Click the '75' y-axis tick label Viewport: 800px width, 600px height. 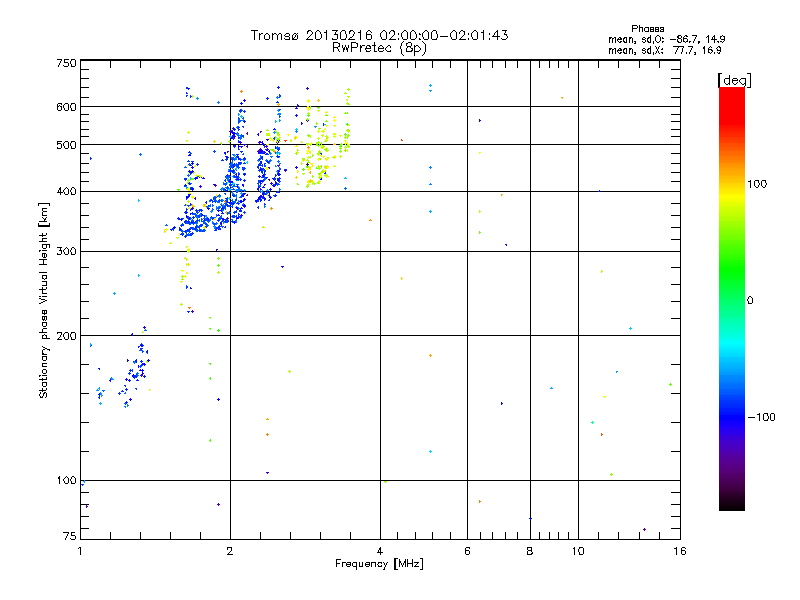tap(70, 536)
